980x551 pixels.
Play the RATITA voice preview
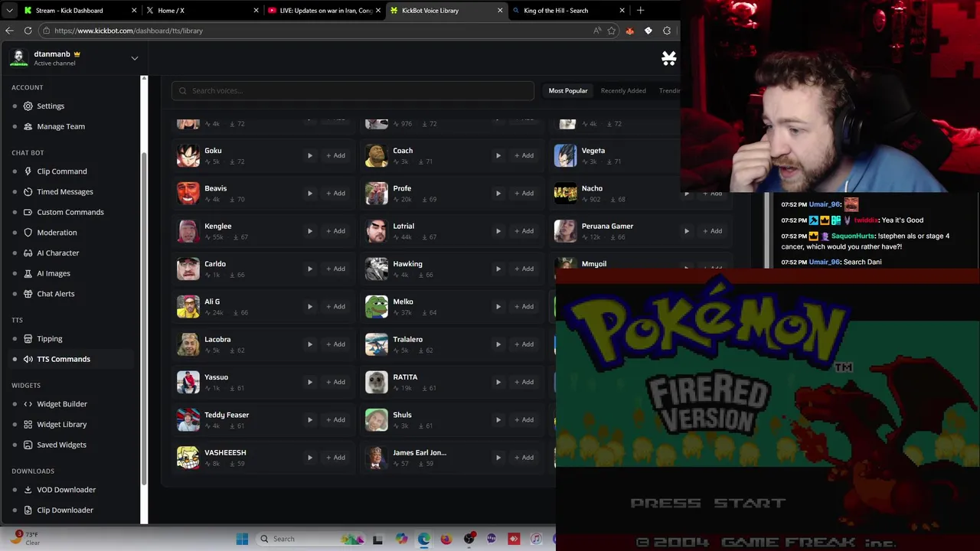point(498,382)
